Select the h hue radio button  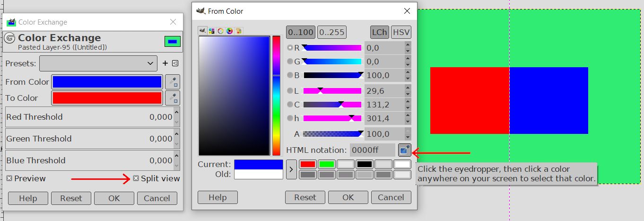tap(290, 118)
